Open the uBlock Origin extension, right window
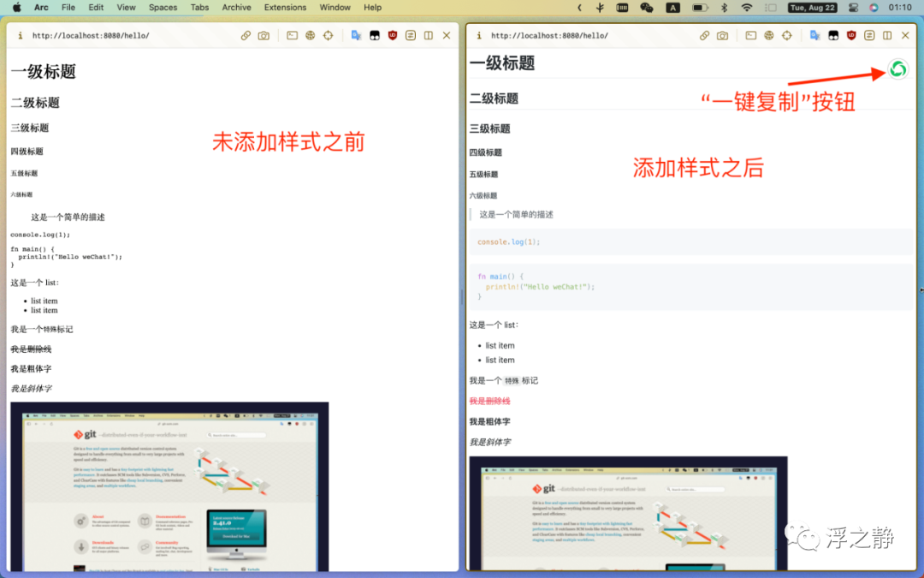The width and height of the screenshot is (924, 578). tap(851, 35)
